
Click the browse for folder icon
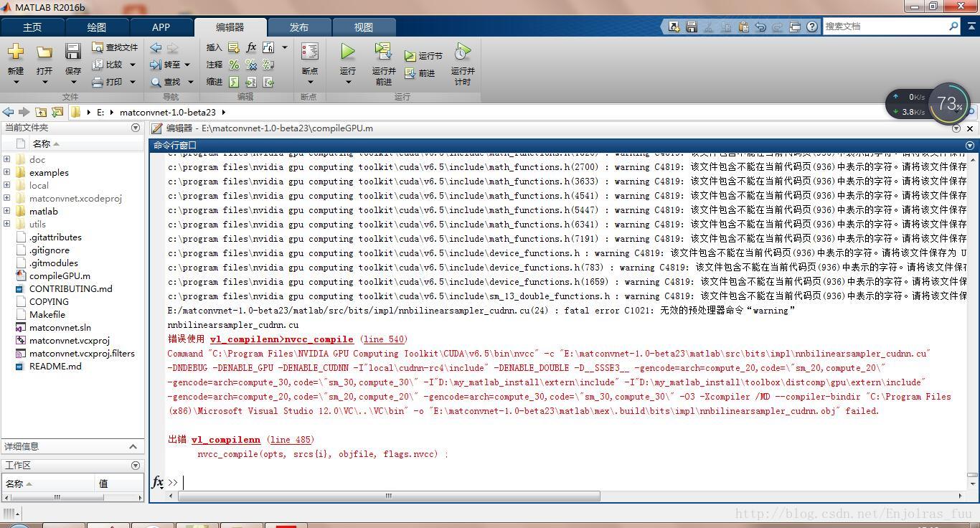click(x=57, y=112)
